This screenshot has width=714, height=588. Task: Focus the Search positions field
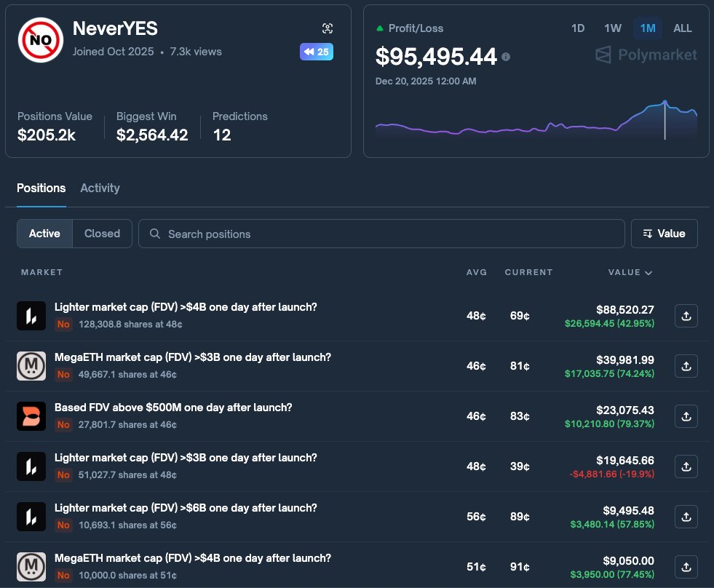point(381,234)
